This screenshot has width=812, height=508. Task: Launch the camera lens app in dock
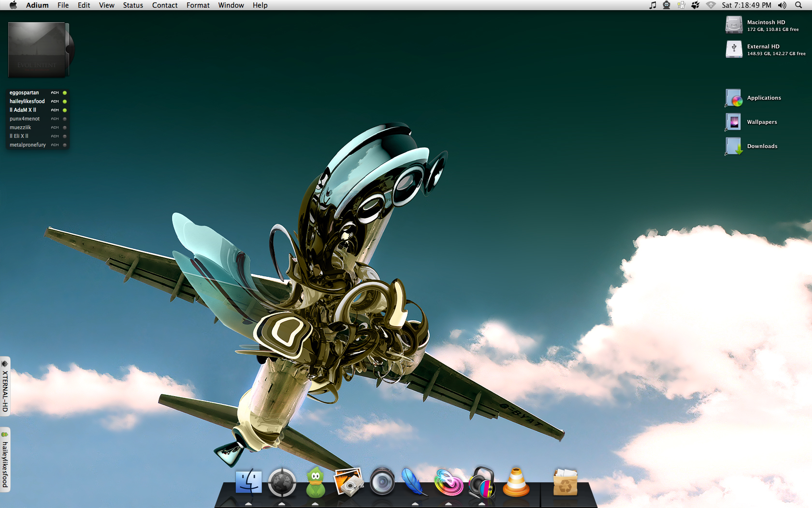[382, 481]
